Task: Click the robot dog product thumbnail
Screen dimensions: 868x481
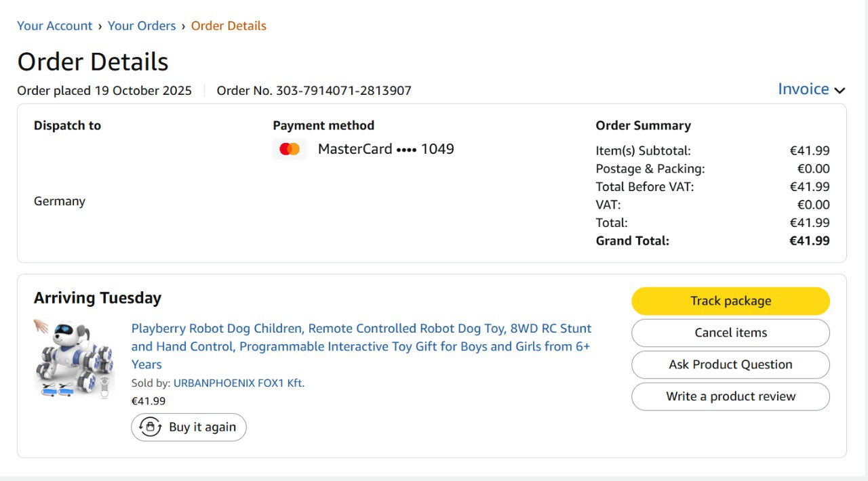Action: 74,358
